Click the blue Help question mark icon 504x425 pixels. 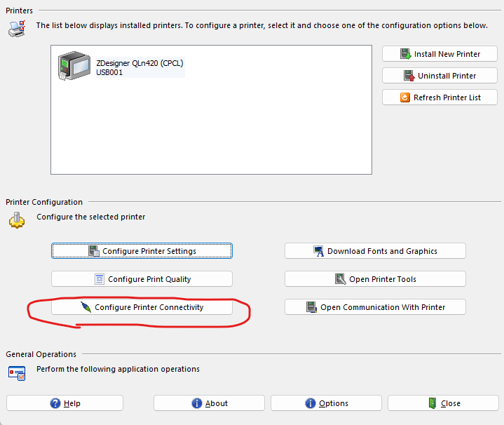click(x=55, y=403)
